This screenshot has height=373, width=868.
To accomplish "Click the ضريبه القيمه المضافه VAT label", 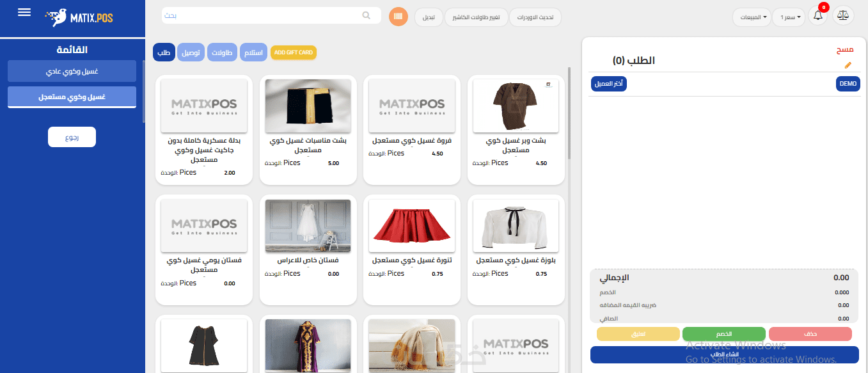I will (x=627, y=305).
